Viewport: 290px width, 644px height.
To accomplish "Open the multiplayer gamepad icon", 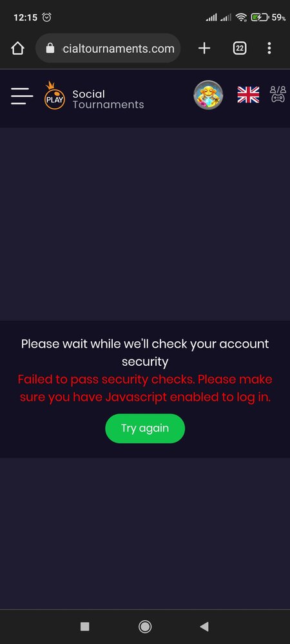I will 278,94.
